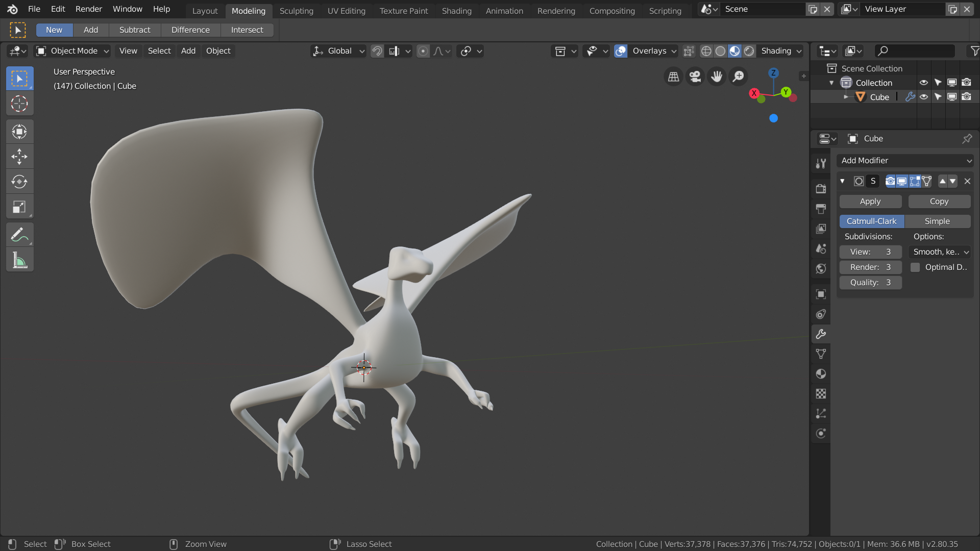Viewport: 980px width, 551px height.
Task: Set selection mode to Intersect
Action: coord(247,30)
